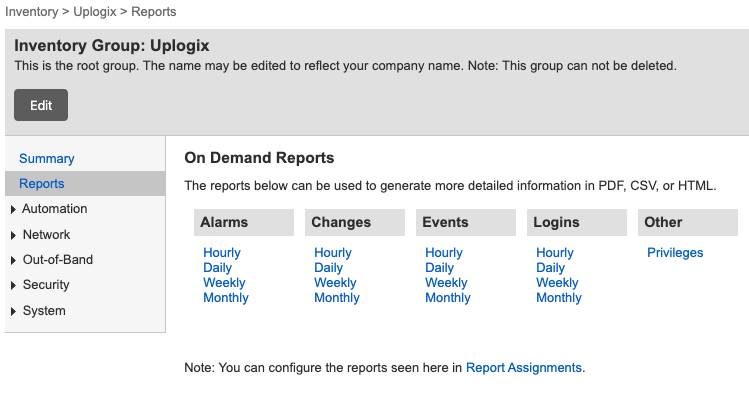Expand the Security section arrow
749x393 pixels.
[x=13, y=286]
